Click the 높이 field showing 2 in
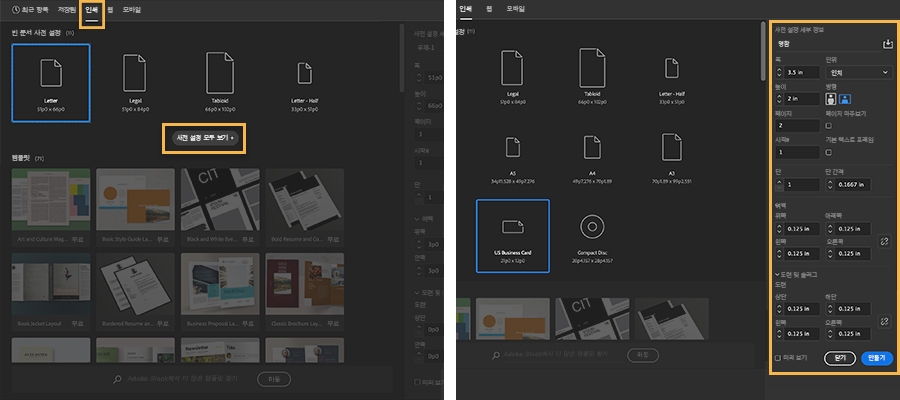 coord(801,99)
